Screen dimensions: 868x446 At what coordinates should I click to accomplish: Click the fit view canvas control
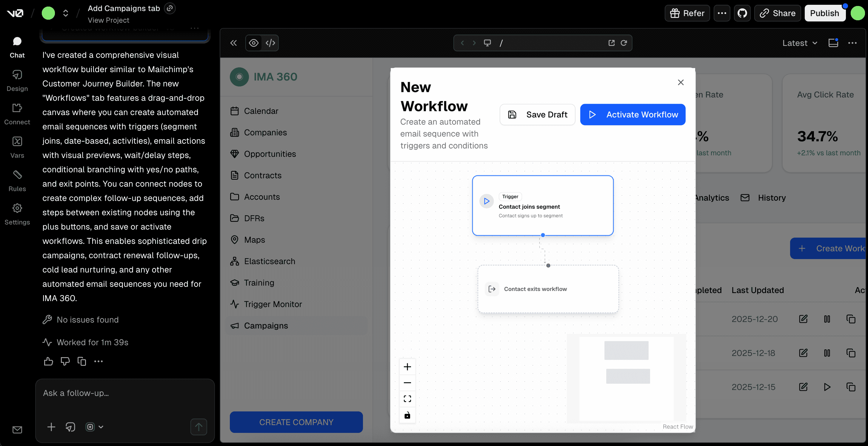click(x=407, y=399)
